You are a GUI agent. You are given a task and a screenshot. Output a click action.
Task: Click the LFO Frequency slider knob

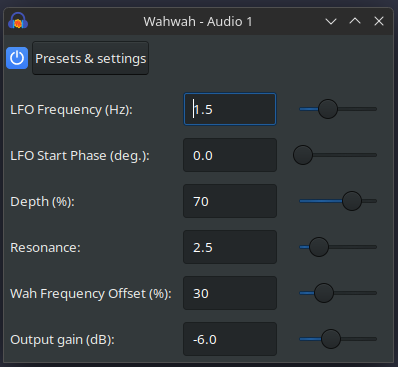[328, 109]
